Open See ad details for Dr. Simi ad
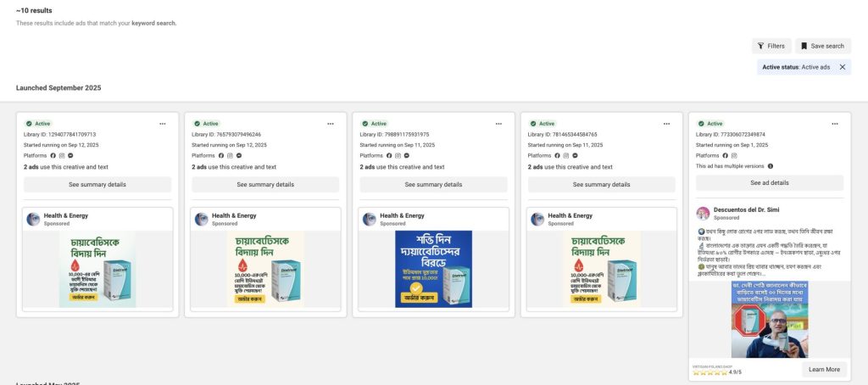The height and width of the screenshot is (385, 868). click(x=770, y=183)
